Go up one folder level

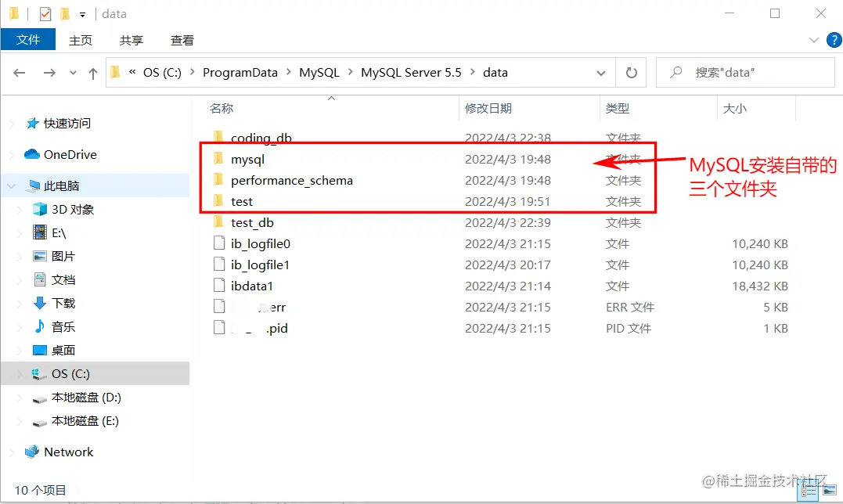coord(93,73)
